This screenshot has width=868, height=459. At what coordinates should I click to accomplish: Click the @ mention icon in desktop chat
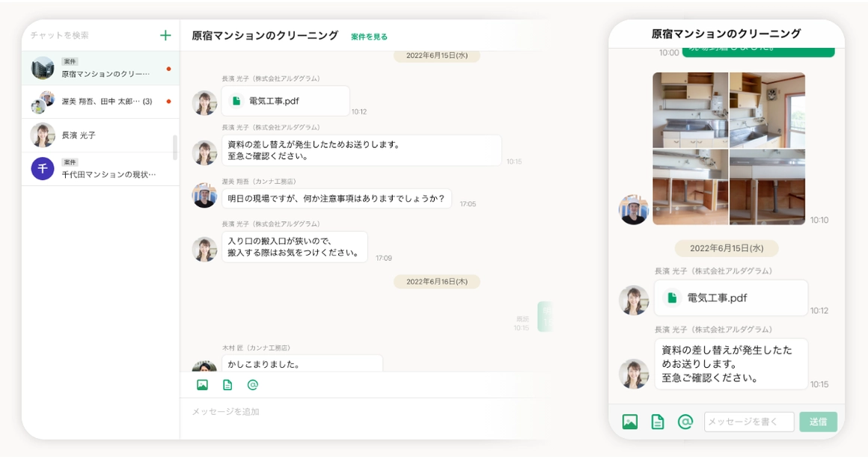(253, 383)
